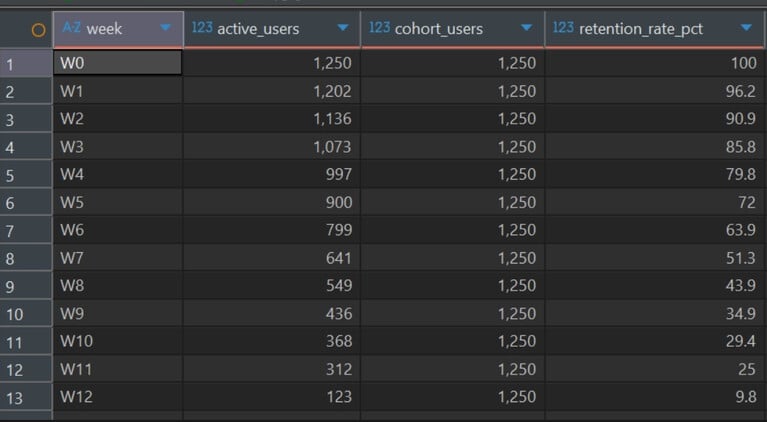Select the W7 week cell
This screenshot has width=767, height=422.
(118, 258)
